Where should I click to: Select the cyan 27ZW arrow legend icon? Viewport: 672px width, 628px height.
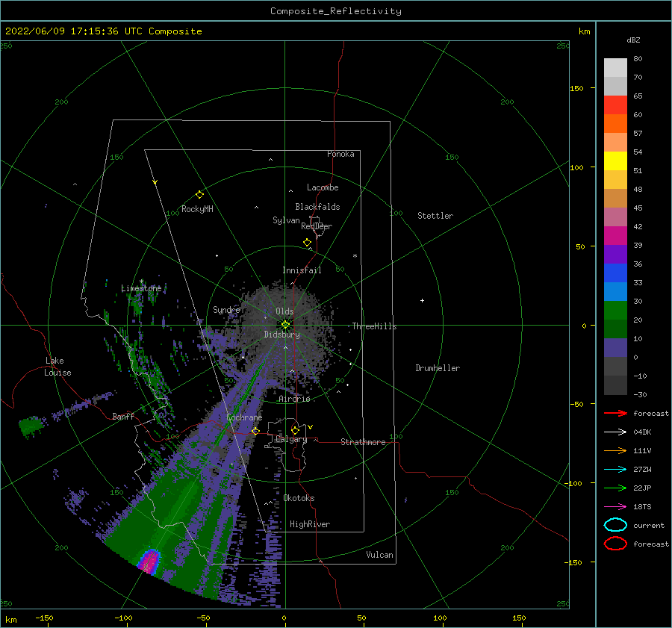[615, 470]
